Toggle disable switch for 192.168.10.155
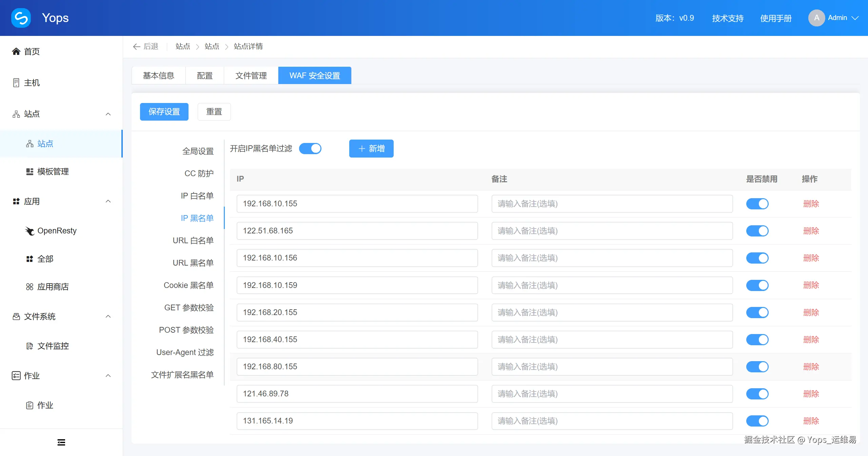The height and width of the screenshot is (456, 868). (757, 204)
